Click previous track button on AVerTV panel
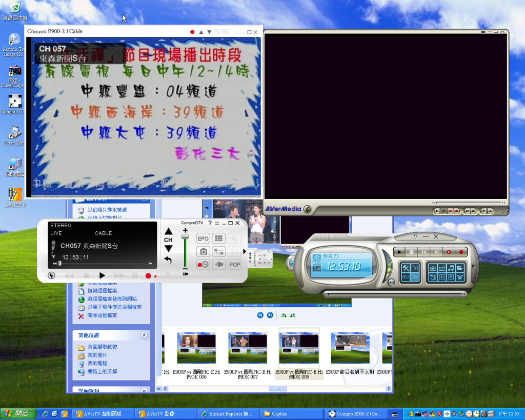The image size is (525, 420). click(424, 252)
